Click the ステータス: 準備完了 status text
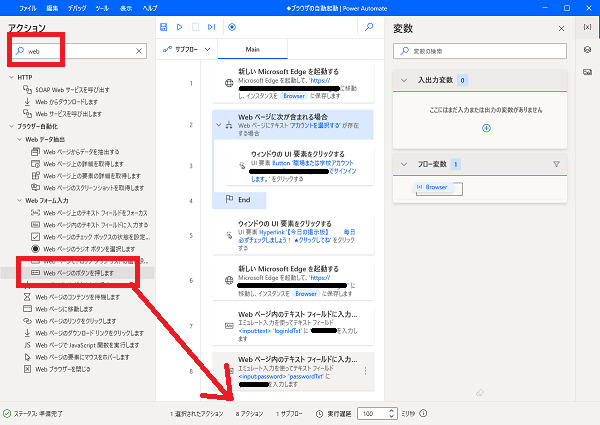 38,414
